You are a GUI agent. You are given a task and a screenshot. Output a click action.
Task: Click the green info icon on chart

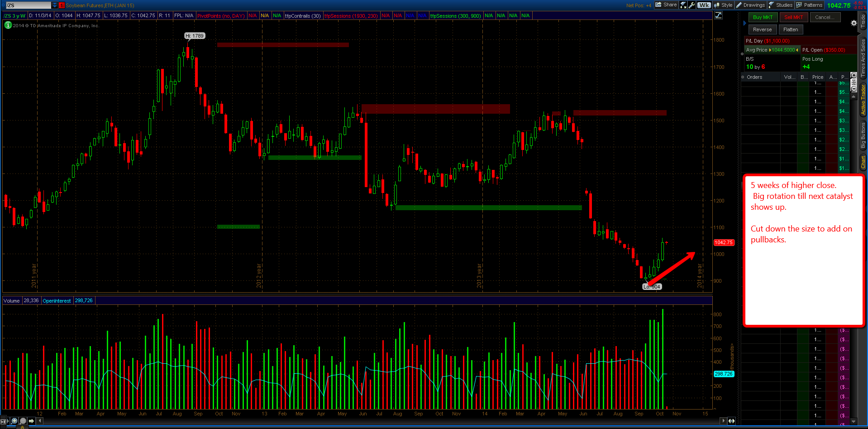(x=8, y=25)
